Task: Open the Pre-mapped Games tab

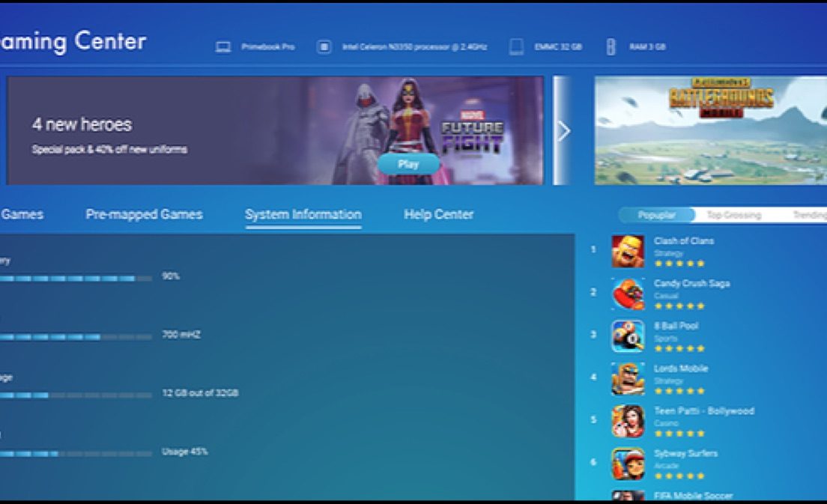Action: pyautogui.click(x=144, y=214)
